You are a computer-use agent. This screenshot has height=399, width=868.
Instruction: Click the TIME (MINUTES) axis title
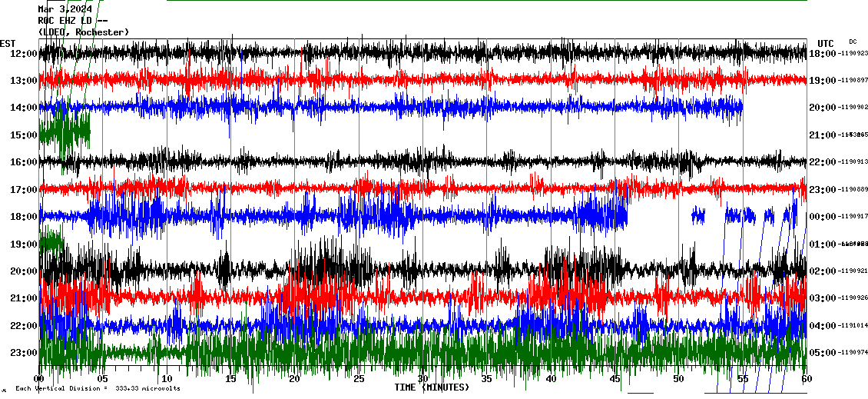(432, 387)
